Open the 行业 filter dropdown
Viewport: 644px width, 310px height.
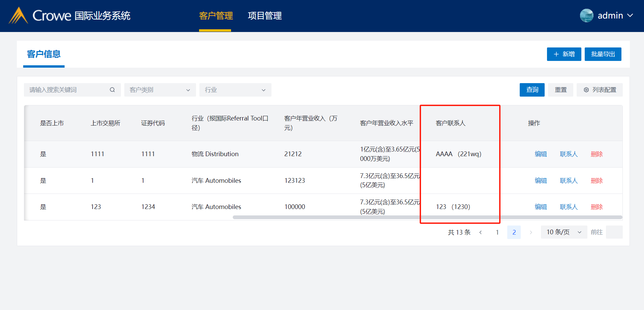pos(235,90)
